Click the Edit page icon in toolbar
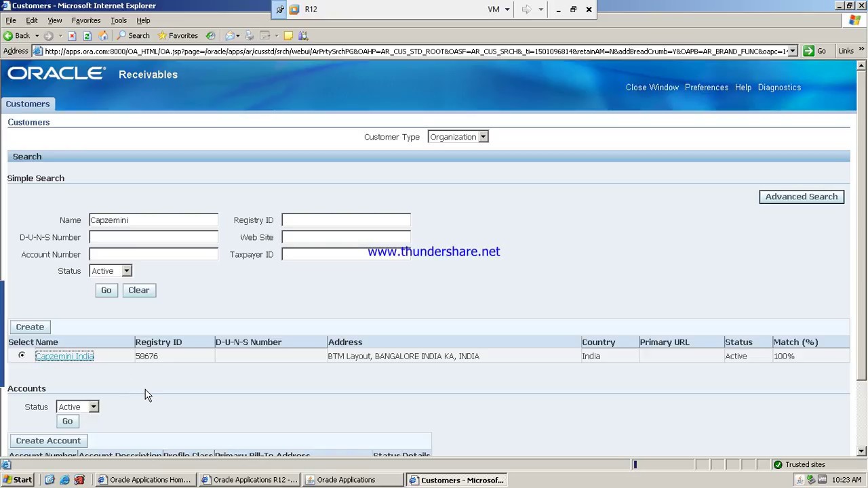Viewport: 868px width, 488px height. pos(265,36)
